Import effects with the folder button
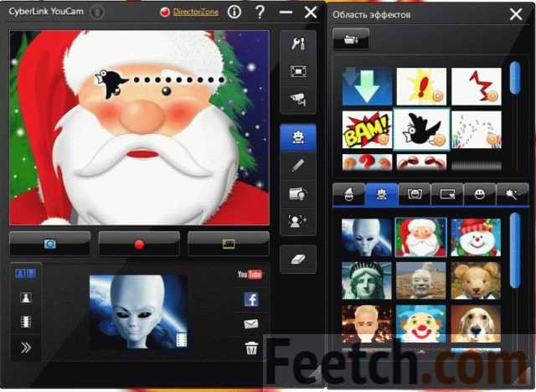The height and width of the screenshot is (392, 536). click(351, 39)
